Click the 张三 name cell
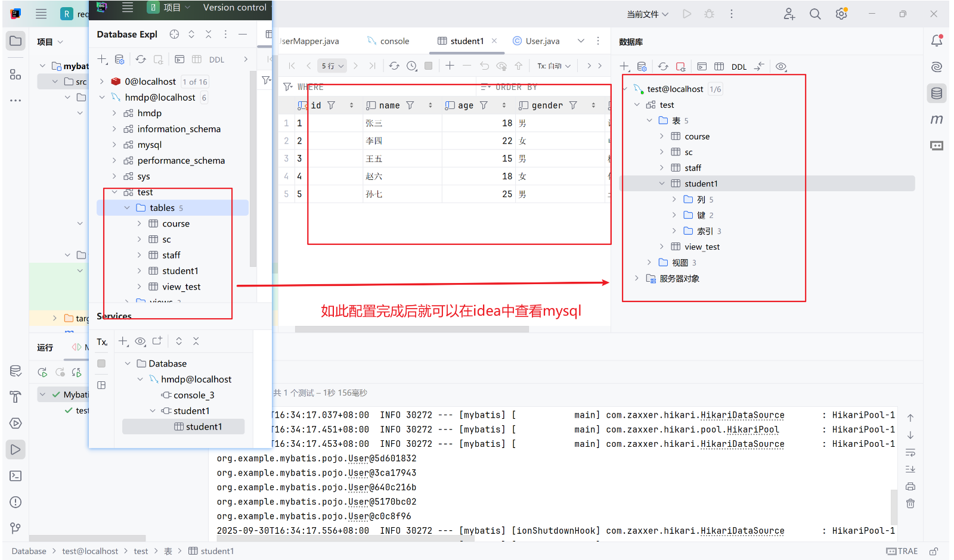Viewport: 954px width, 560px height. point(402,123)
